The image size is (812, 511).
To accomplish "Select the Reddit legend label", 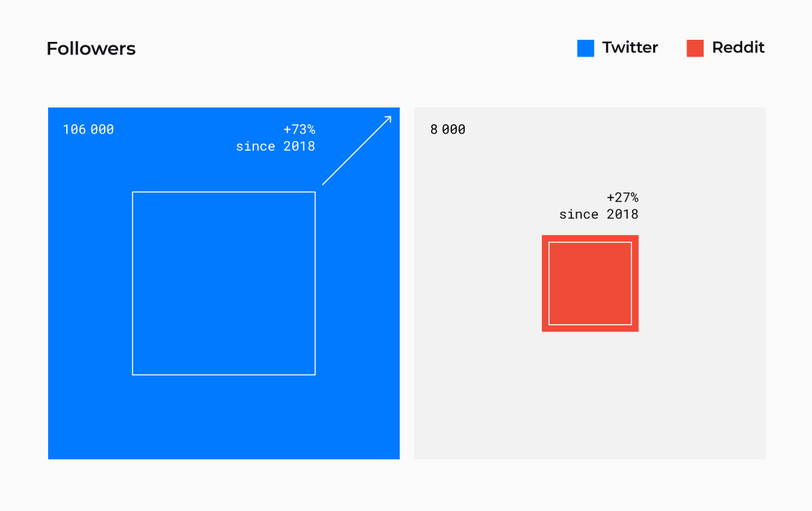I will click(738, 47).
